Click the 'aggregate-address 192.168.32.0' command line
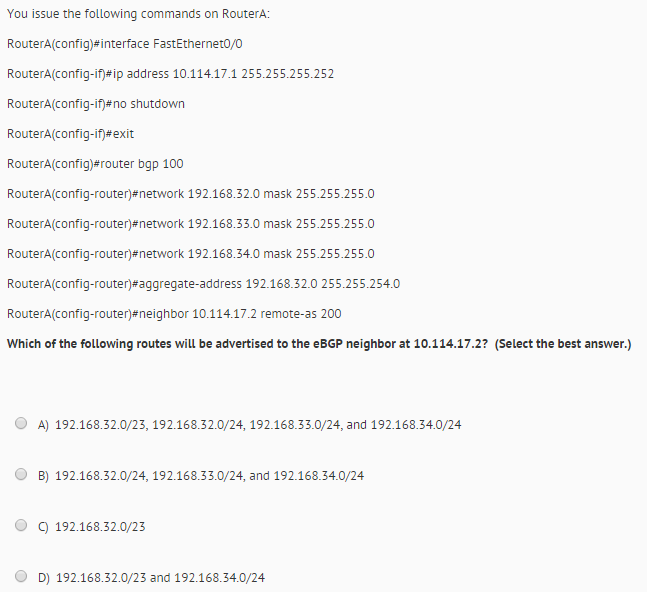This screenshot has width=647, height=592. coord(203,284)
